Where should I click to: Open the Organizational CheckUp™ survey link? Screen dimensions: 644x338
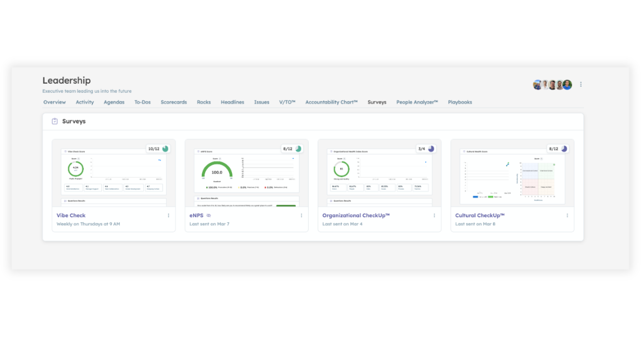click(x=356, y=216)
